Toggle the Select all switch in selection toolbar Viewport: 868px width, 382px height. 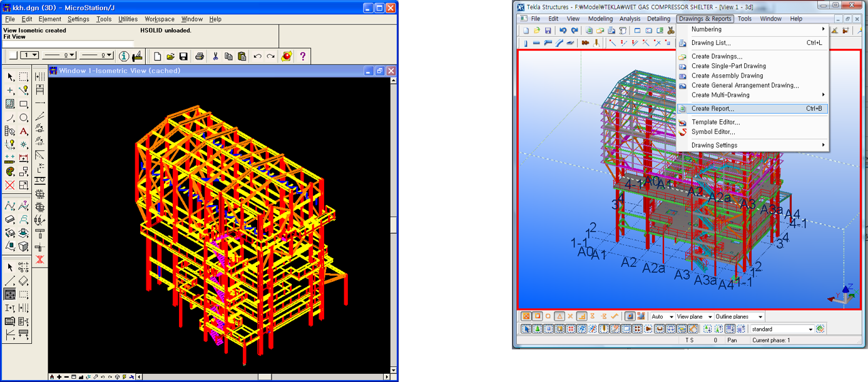tap(526, 329)
